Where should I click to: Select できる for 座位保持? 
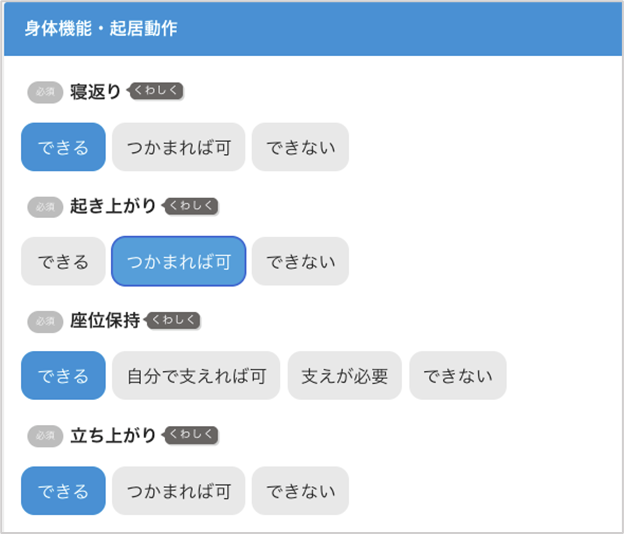coord(63,376)
